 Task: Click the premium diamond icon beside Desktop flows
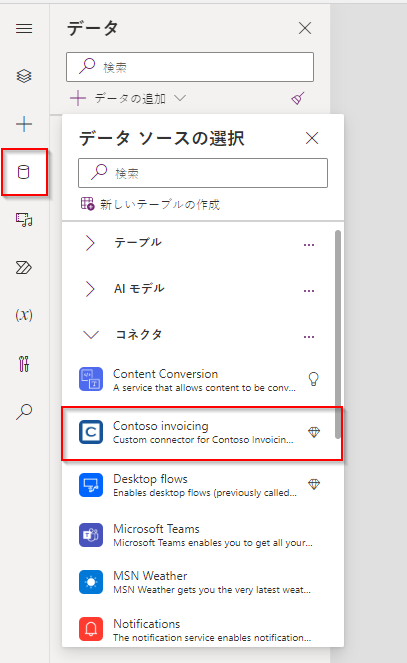(314, 484)
